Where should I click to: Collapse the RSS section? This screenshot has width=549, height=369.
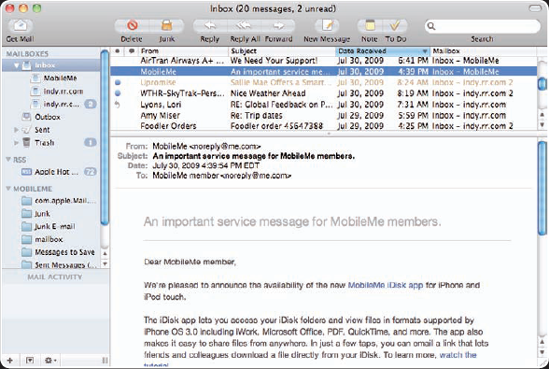pos(8,160)
